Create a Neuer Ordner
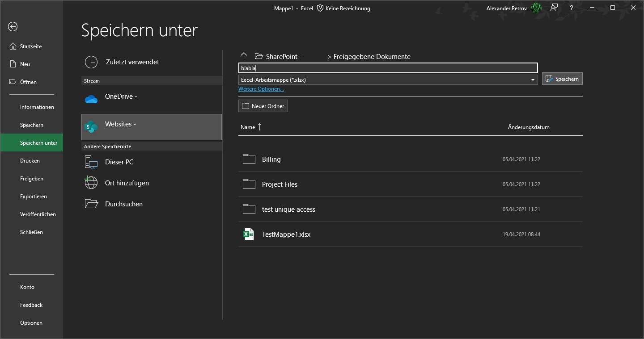The image size is (644, 339). click(263, 106)
